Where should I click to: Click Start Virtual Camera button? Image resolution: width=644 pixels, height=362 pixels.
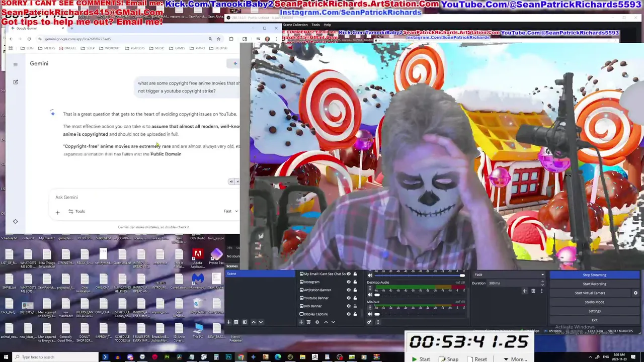click(x=590, y=293)
